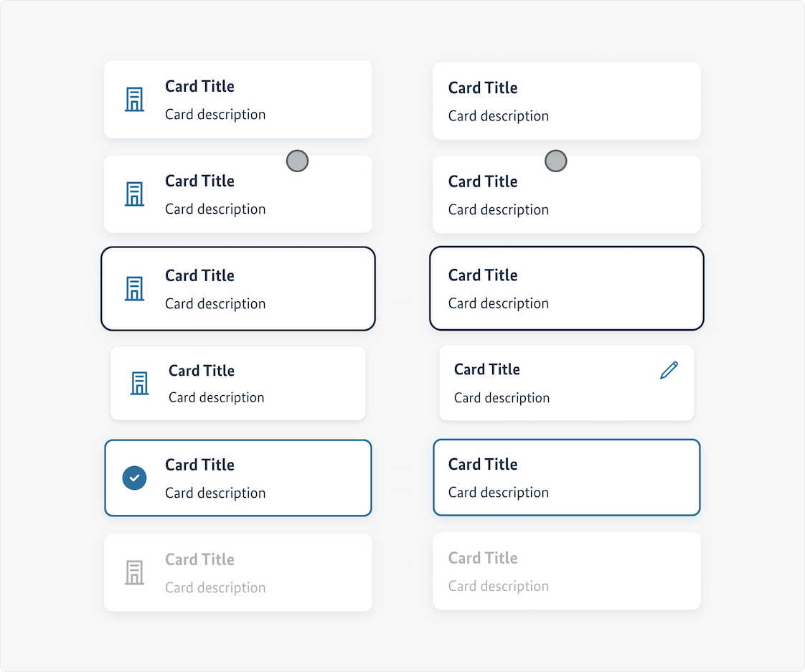Click gray circle on the building-icon card
Image resolution: width=805 pixels, height=672 pixels.
click(297, 161)
